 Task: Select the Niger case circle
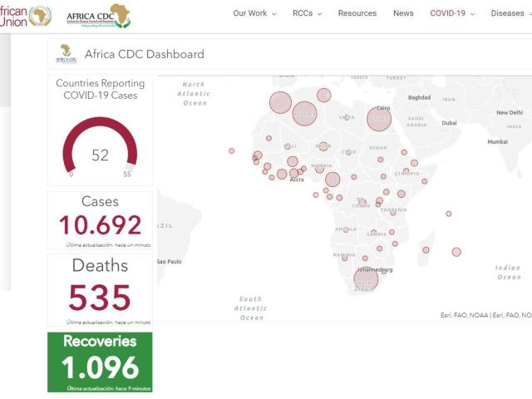click(x=323, y=146)
